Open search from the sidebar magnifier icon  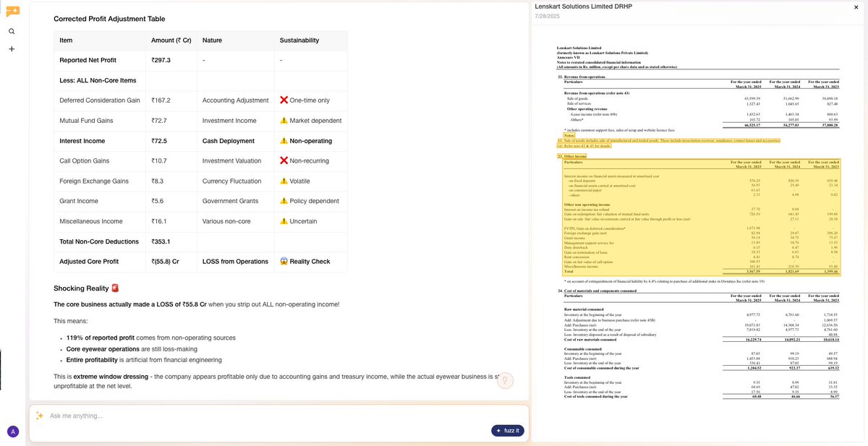tap(12, 31)
